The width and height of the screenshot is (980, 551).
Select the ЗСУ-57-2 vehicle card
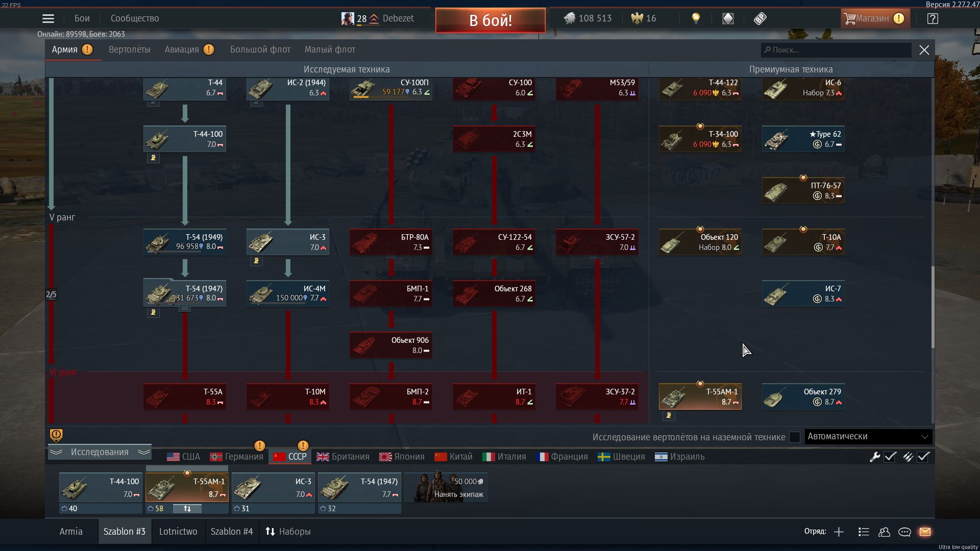[x=597, y=242]
